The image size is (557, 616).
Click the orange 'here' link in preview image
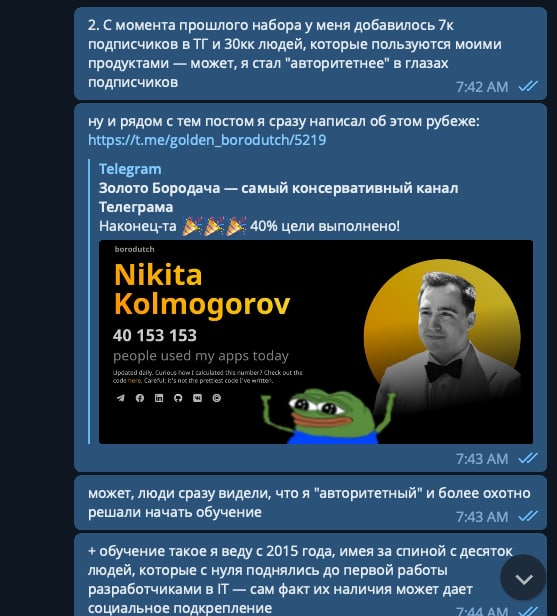point(134,381)
